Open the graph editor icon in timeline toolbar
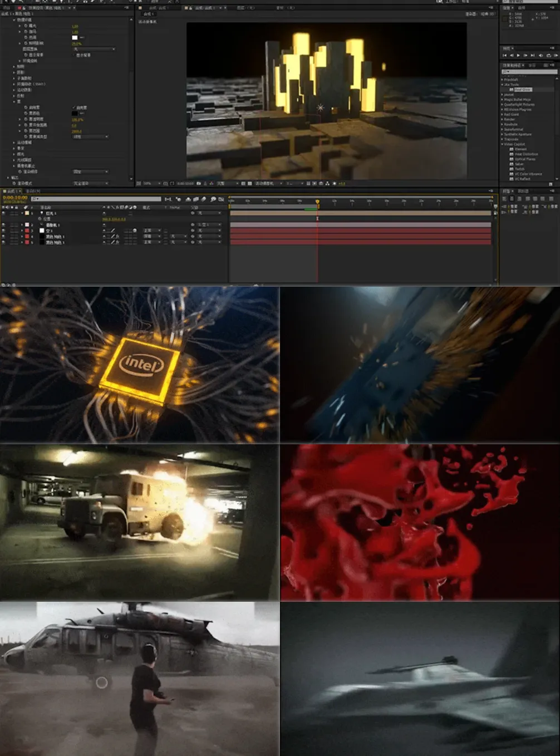The width and height of the screenshot is (560, 756). (x=221, y=199)
